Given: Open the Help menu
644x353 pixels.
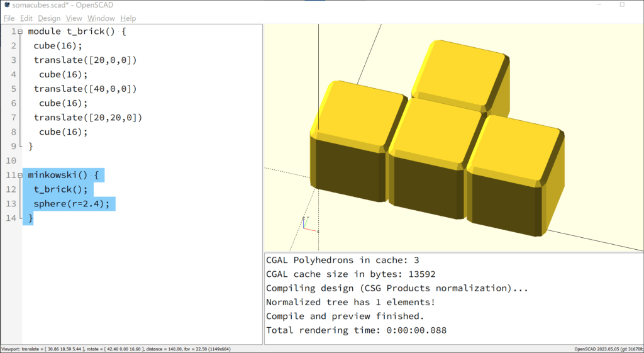Looking at the screenshot, I should coord(128,18).
